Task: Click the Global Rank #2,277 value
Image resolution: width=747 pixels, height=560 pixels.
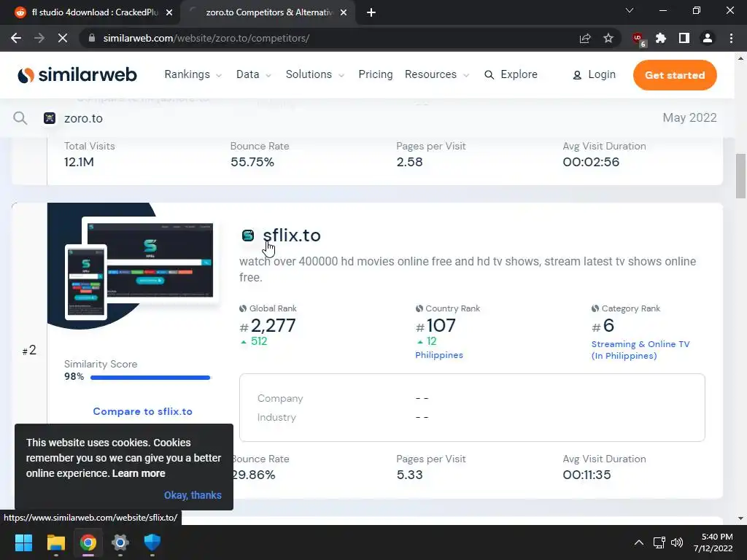Action: pyautogui.click(x=268, y=326)
